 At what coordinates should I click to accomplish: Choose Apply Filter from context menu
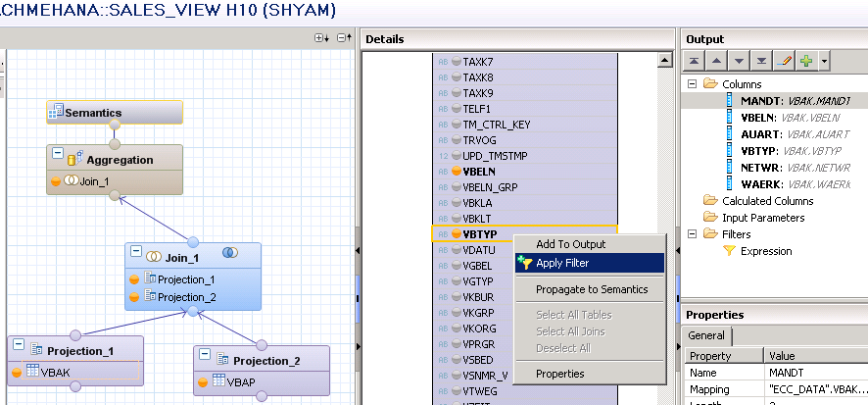590,263
